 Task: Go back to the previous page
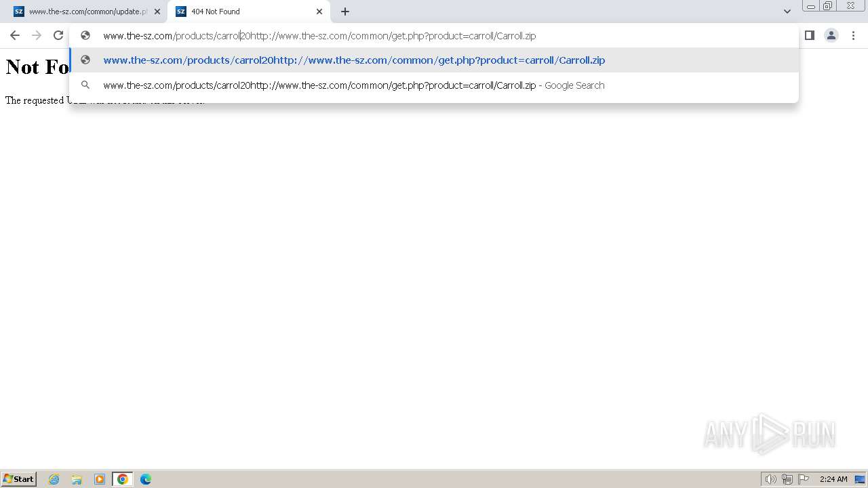pos(15,35)
